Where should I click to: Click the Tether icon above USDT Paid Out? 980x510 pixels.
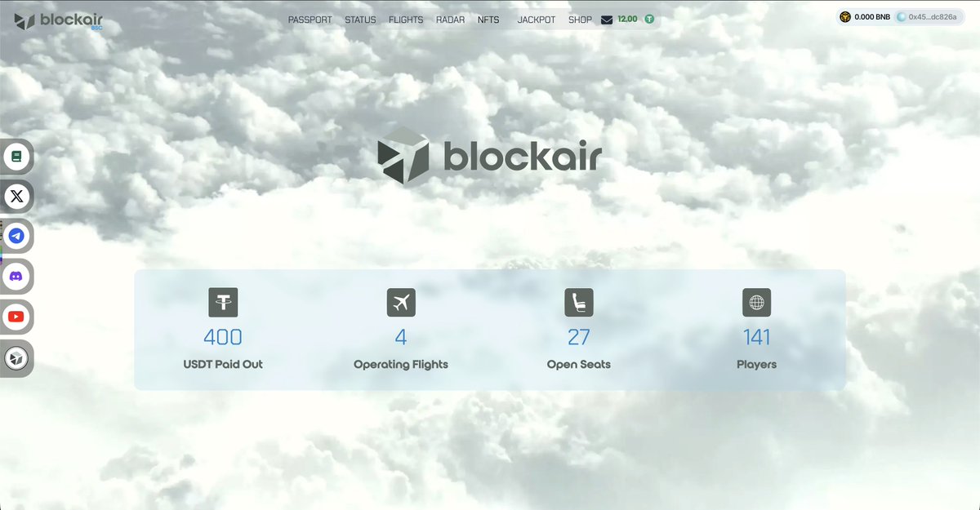223,303
